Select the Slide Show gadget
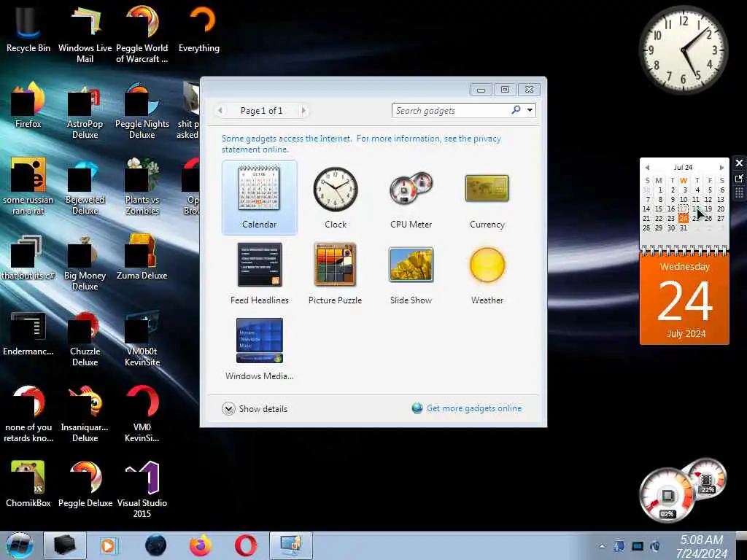This screenshot has height=560, width=747. point(411,273)
